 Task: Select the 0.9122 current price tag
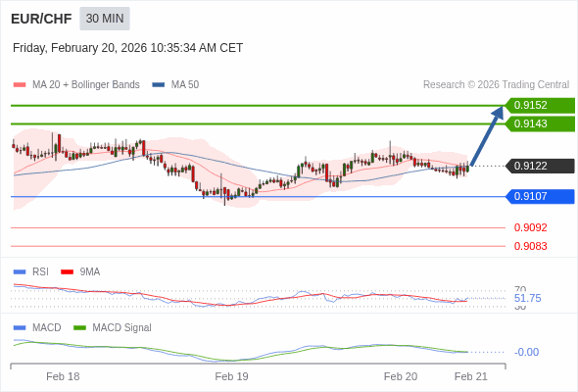(x=540, y=166)
